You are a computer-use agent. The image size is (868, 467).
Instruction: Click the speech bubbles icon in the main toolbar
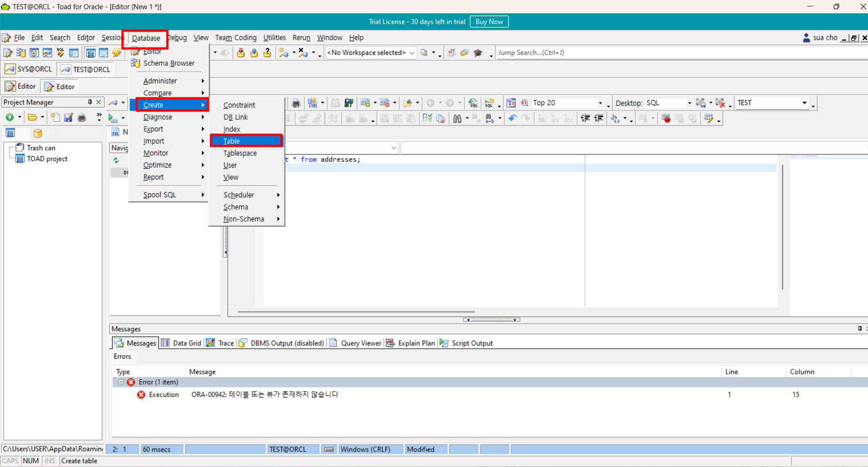click(x=465, y=53)
